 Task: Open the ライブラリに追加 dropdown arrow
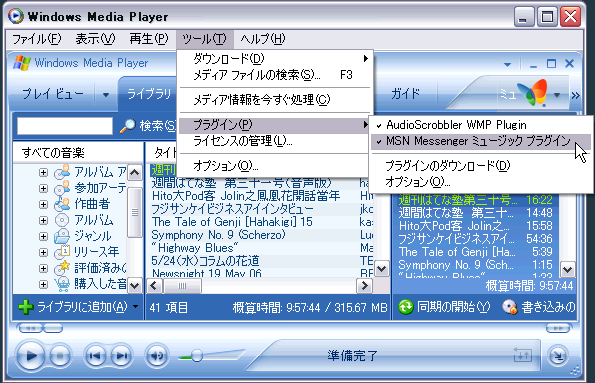pyautogui.click(x=135, y=306)
